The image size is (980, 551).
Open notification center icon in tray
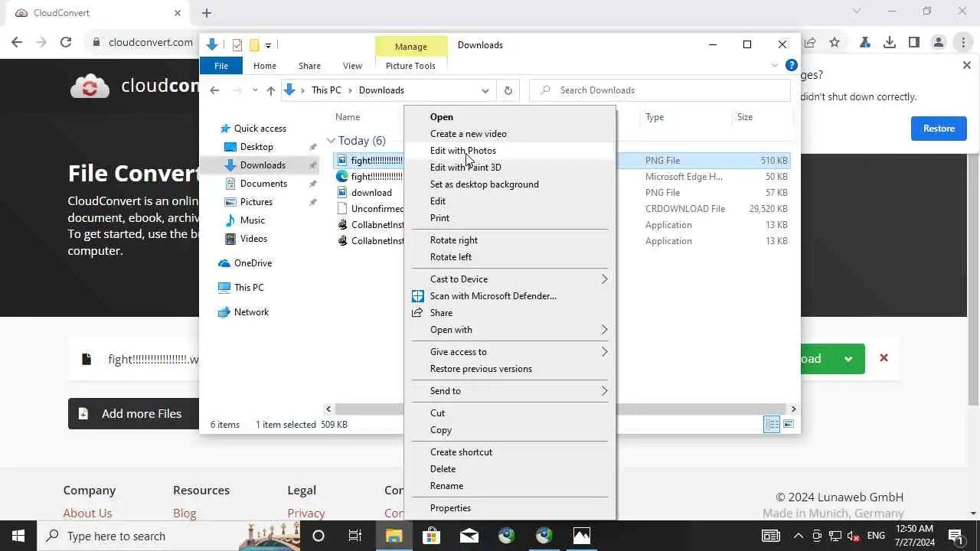click(x=955, y=536)
